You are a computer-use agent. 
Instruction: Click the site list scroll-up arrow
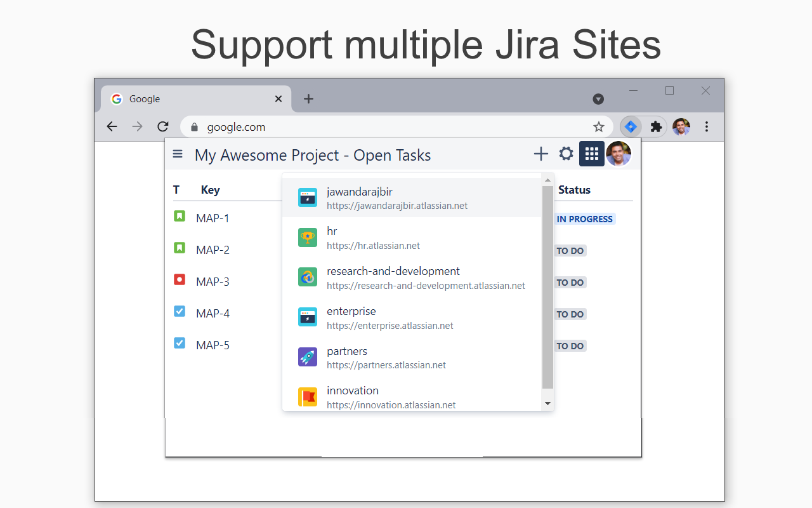coord(548,180)
